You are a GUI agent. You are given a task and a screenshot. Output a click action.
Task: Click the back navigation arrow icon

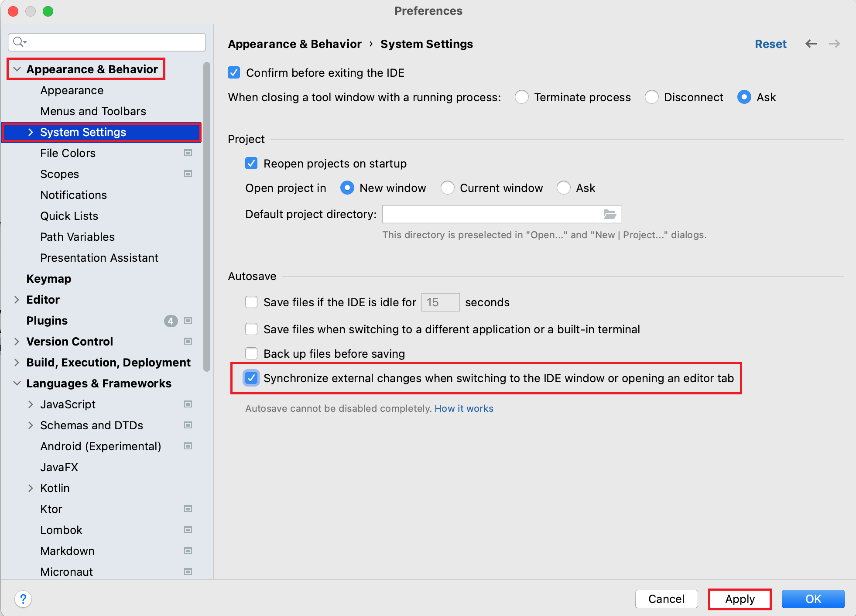811,44
